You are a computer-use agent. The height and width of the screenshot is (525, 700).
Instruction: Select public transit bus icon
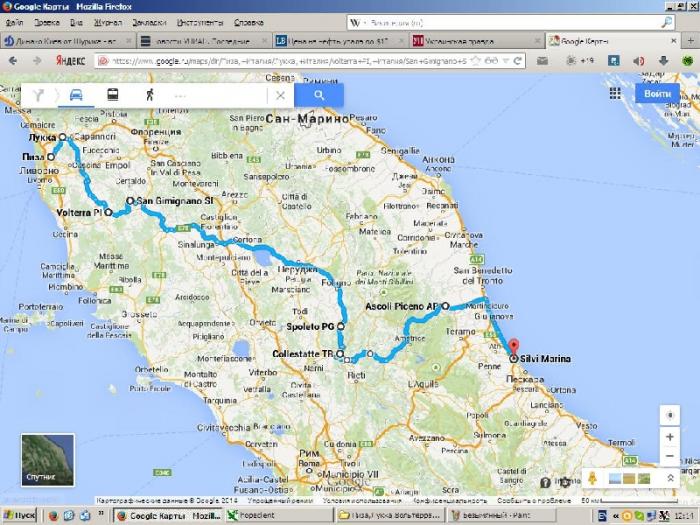(113, 95)
